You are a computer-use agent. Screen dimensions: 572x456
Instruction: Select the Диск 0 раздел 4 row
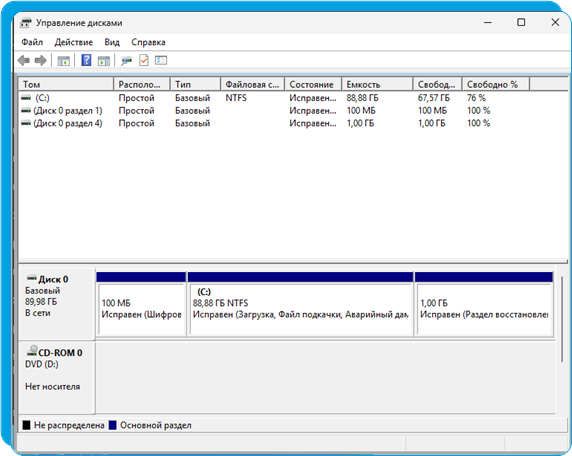pos(293,123)
